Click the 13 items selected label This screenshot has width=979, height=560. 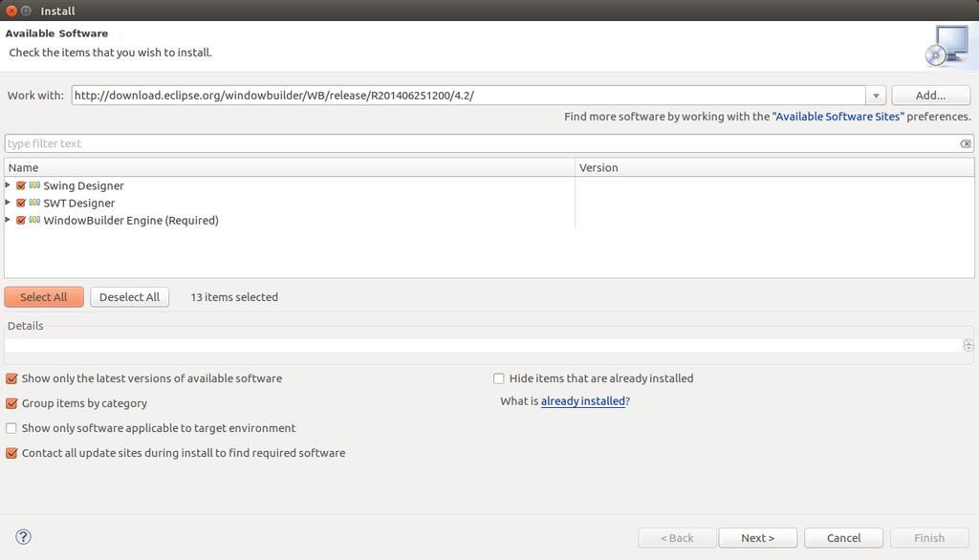(234, 297)
